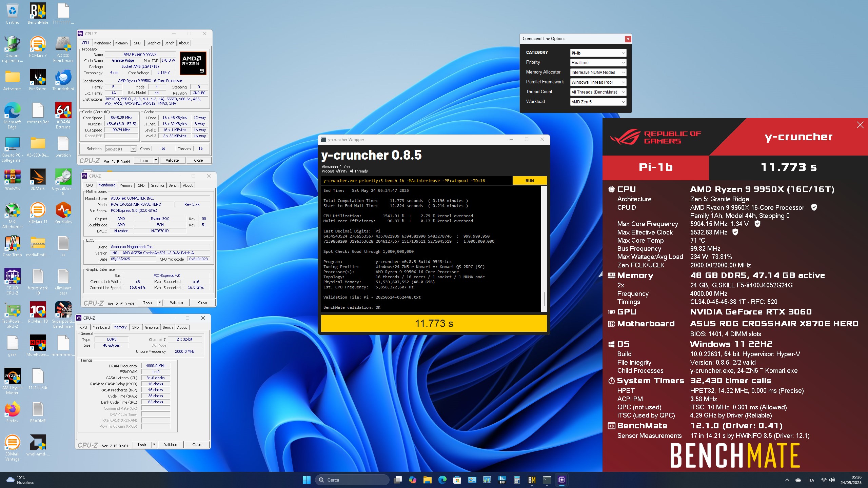The height and width of the screenshot is (488, 868).
Task: Show hidden system tray icons chevron
Action: (x=787, y=480)
